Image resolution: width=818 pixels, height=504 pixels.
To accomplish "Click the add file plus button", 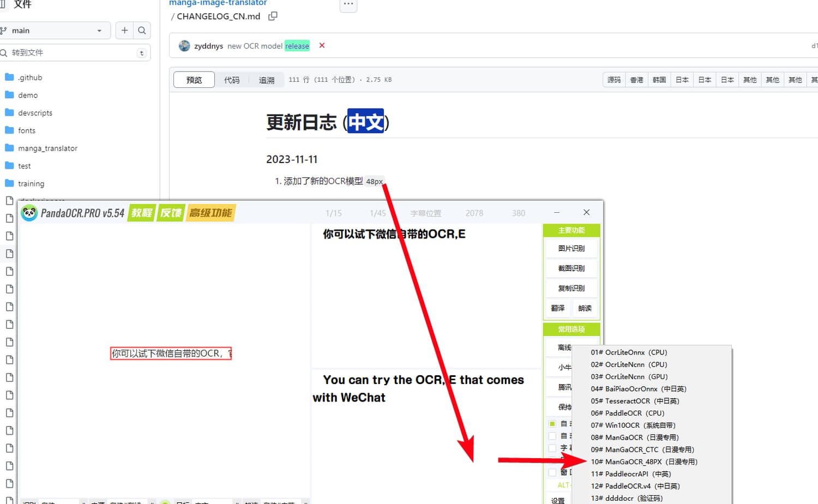I will click(x=124, y=31).
